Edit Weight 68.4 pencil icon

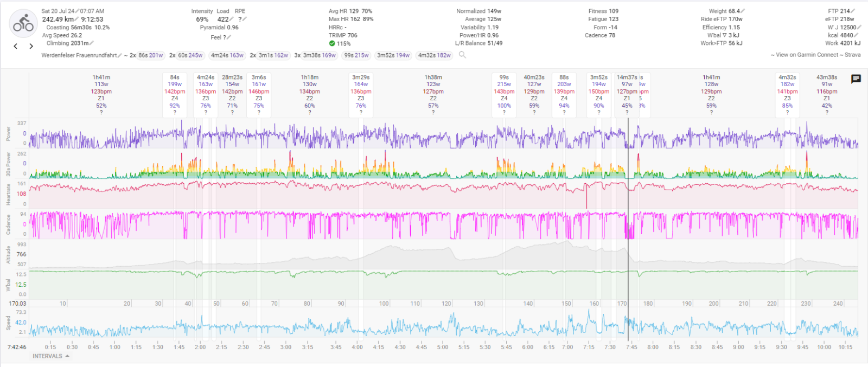[743, 11]
